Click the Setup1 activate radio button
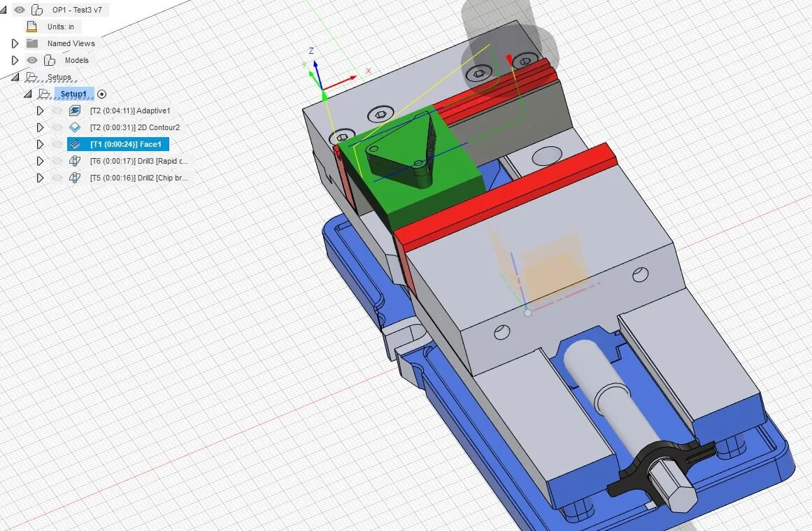 [x=102, y=94]
